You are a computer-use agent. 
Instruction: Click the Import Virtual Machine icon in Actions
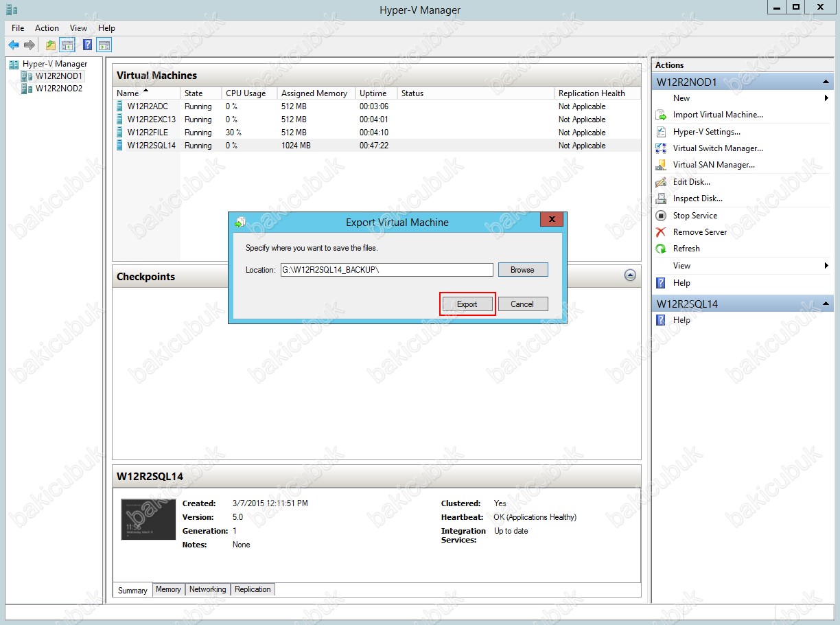tap(661, 115)
